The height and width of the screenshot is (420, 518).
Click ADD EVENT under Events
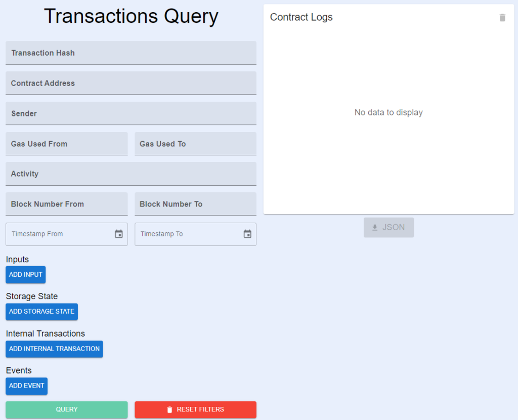click(x=26, y=386)
